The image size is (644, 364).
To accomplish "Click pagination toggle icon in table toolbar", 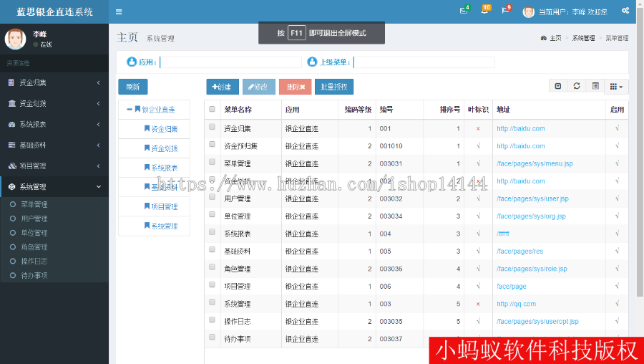I will [x=558, y=86].
